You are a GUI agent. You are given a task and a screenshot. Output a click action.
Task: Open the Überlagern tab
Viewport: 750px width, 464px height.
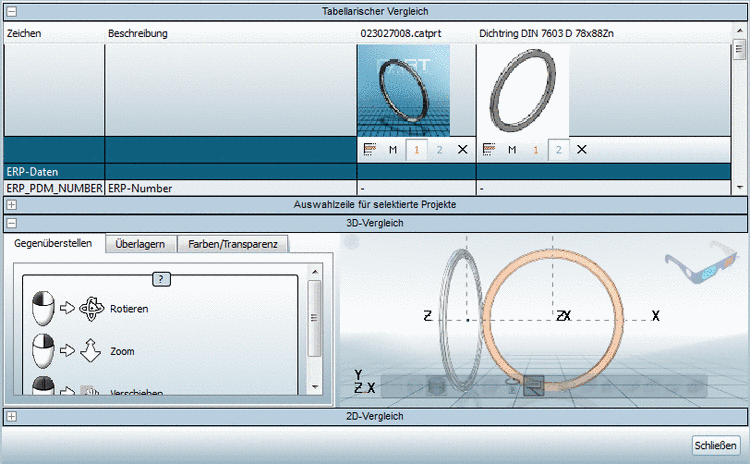[140, 244]
